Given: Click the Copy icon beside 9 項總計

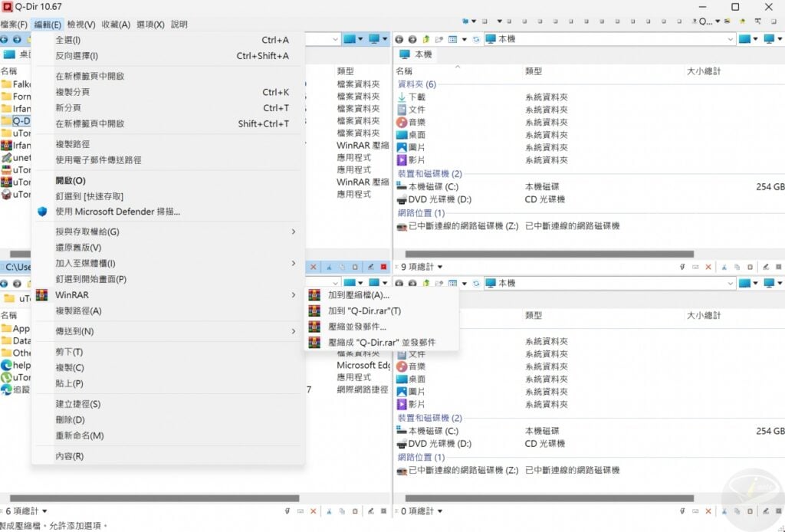Looking at the screenshot, I should [737, 267].
